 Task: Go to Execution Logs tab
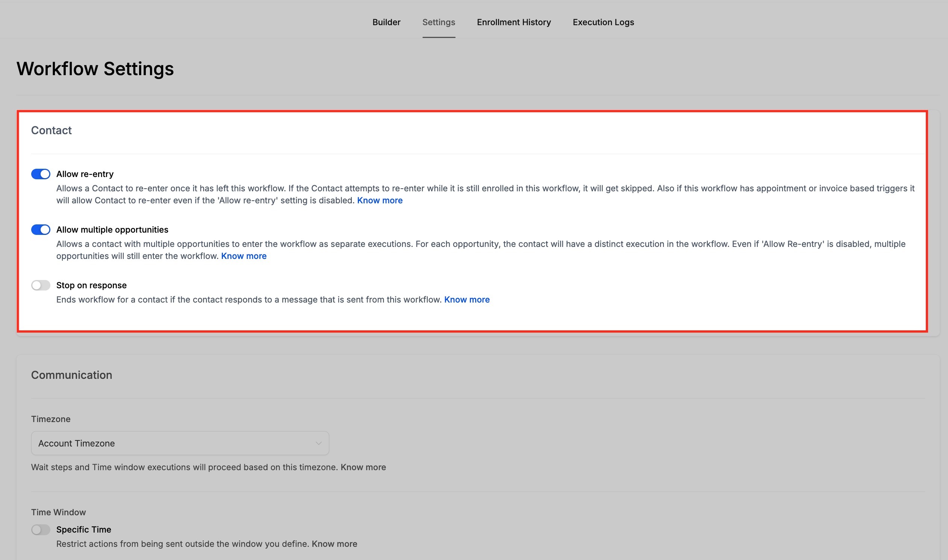click(x=603, y=22)
